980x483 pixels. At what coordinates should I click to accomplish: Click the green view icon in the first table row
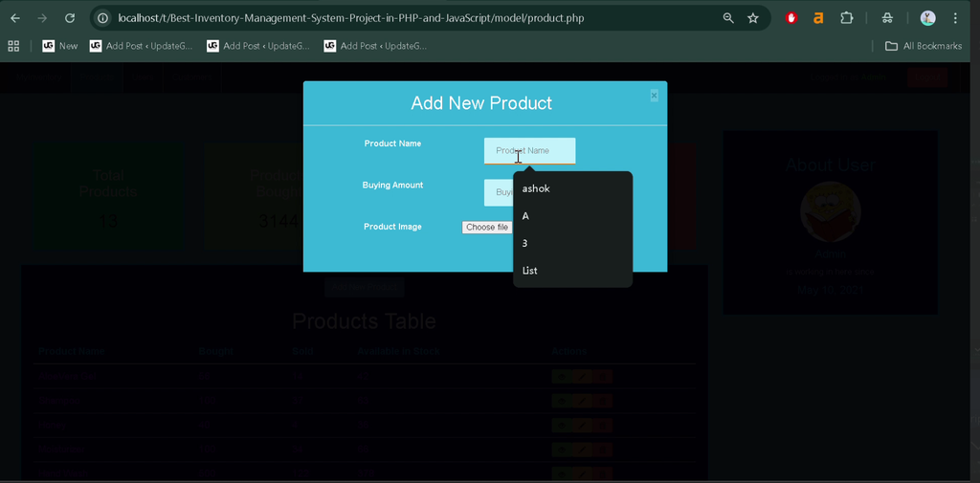pos(561,377)
